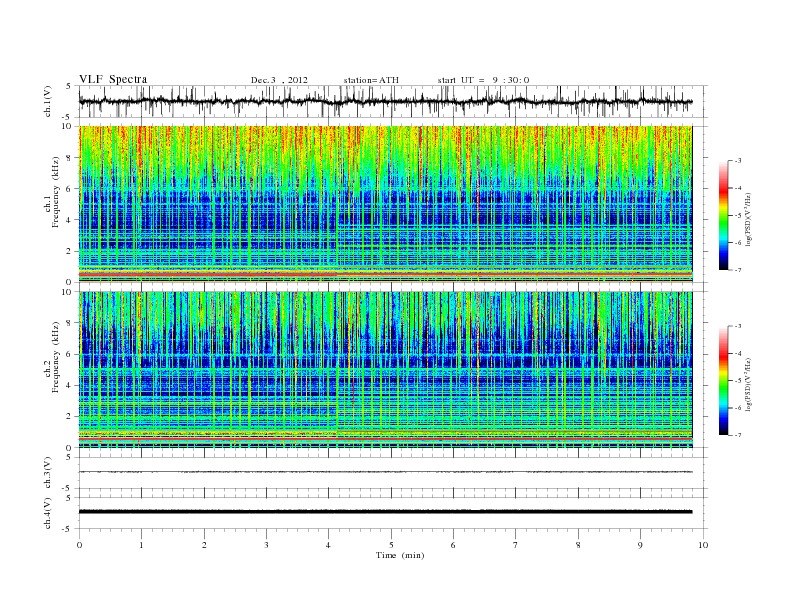This screenshot has height=612, width=792.
Task: Click the '8' kHz tick on ch.1 spectrogram
Action: [69, 158]
